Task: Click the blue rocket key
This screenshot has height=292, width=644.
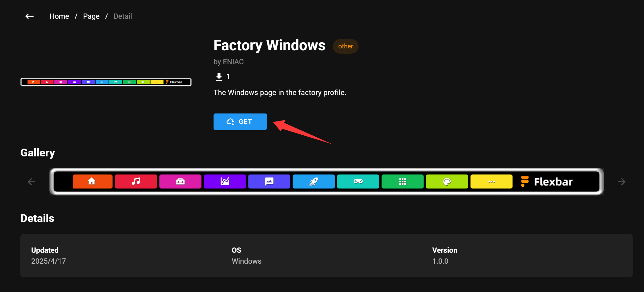Action: click(314, 181)
